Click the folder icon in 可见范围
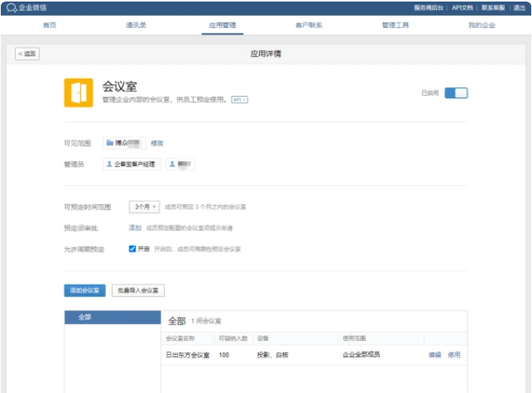 (109, 143)
